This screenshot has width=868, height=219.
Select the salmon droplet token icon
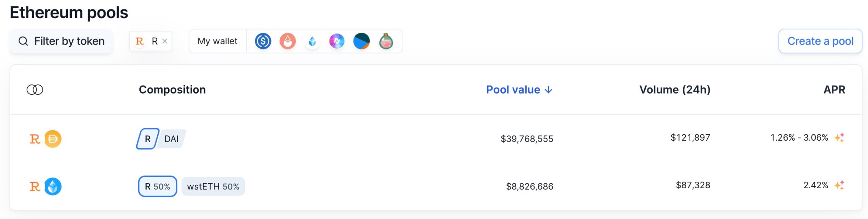point(287,41)
